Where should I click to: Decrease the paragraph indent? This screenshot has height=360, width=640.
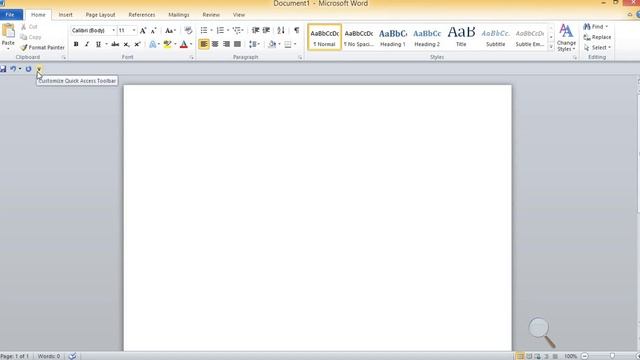click(256, 31)
